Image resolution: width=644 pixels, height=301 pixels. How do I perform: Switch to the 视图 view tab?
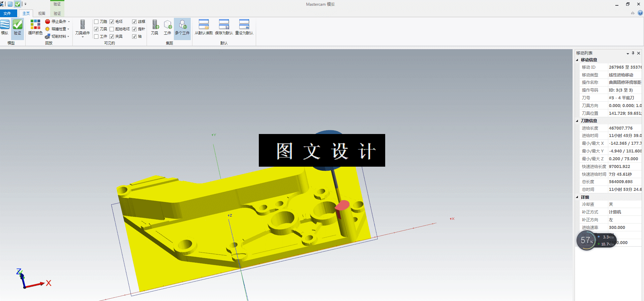pos(42,13)
